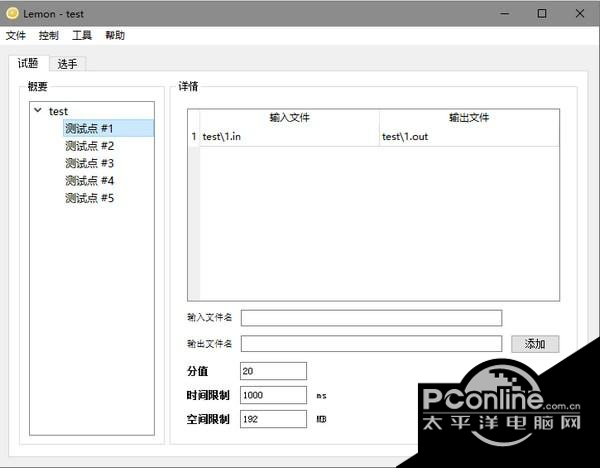
Task: Select the test problem in tree
Action: point(58,111)
